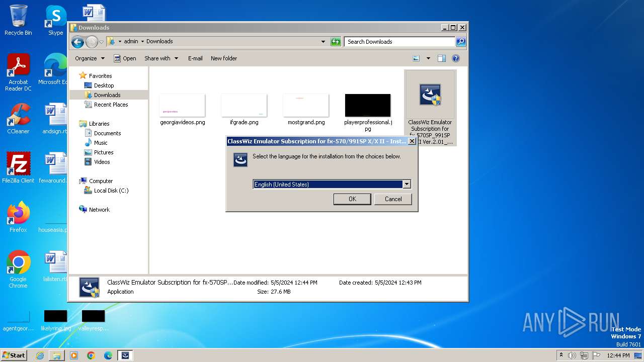Click the volume speaker tray icon
Viewport: 644px width, 362px height.
[572, 355]
